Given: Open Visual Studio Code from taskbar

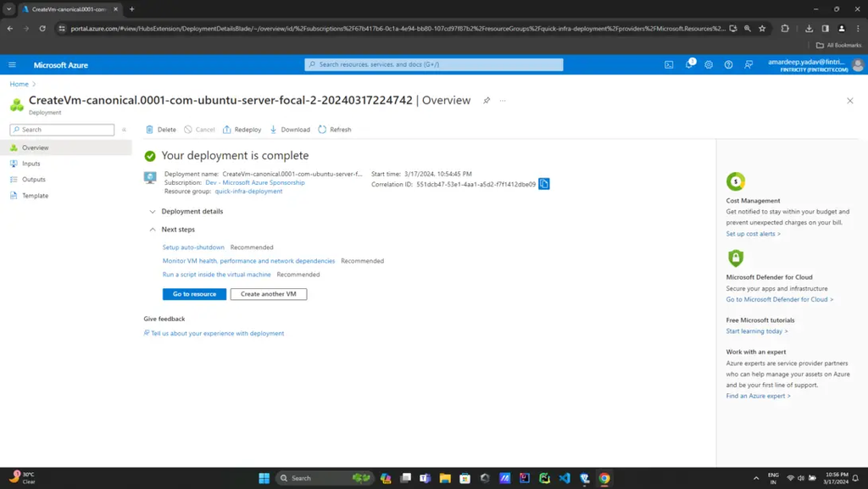Looking at the screenshot, I should tap(564, 478).
